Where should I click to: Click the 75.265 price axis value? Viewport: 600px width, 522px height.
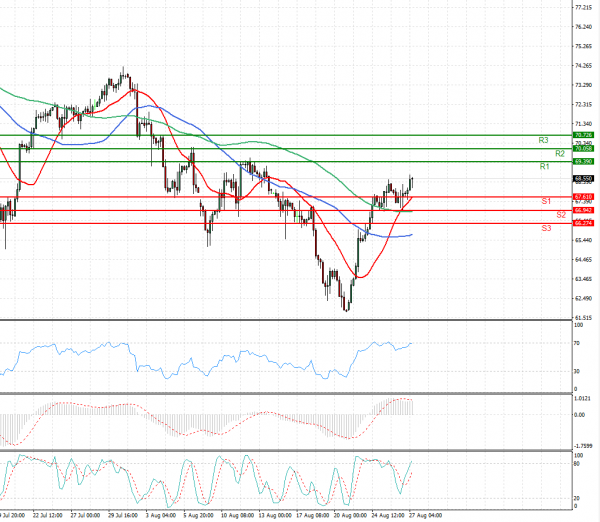point(584,47)
